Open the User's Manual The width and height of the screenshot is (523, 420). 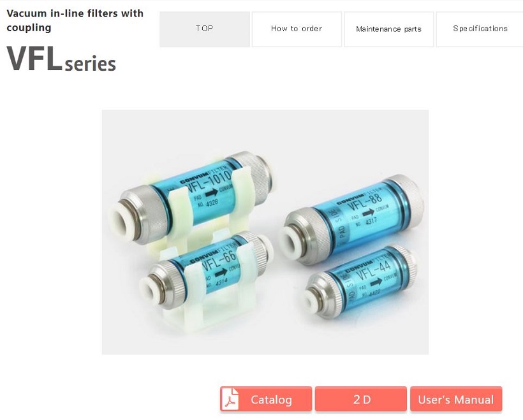click(x=456, y=399)
